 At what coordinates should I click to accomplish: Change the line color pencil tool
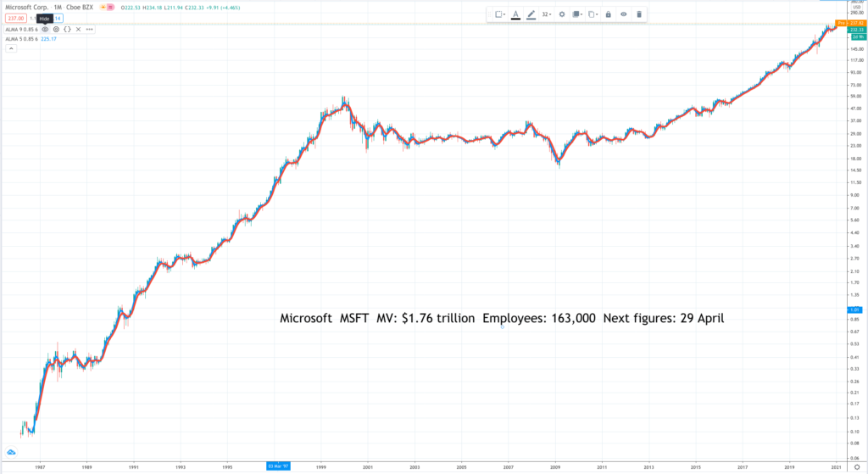531,14
